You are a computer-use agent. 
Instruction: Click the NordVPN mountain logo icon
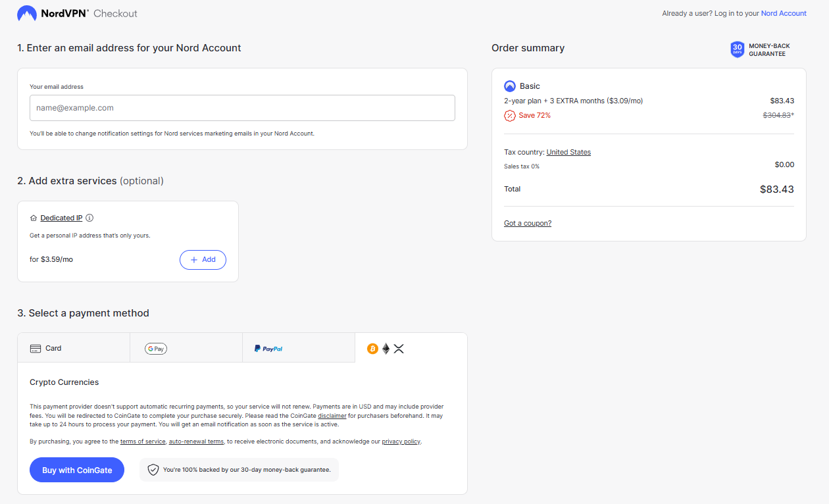(x=26, y=13)
